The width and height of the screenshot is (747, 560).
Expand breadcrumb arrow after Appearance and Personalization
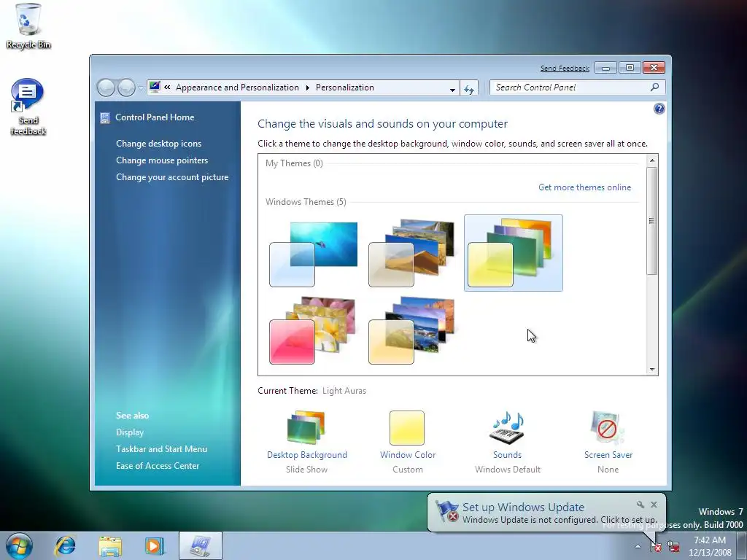tap(307, 87)
